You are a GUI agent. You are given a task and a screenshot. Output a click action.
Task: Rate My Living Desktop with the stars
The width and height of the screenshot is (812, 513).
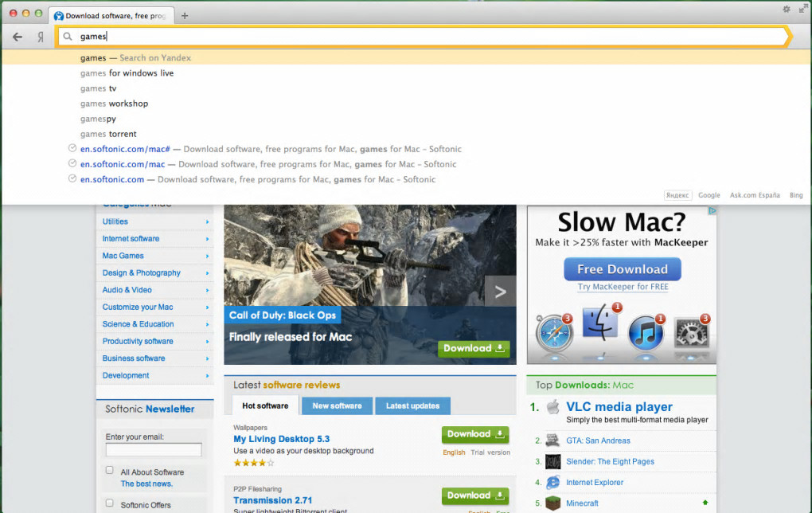click(x=254, y=463)
